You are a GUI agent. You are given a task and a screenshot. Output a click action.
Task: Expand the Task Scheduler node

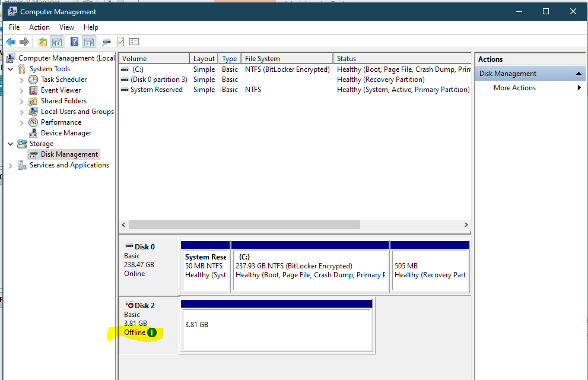(22, 80)
